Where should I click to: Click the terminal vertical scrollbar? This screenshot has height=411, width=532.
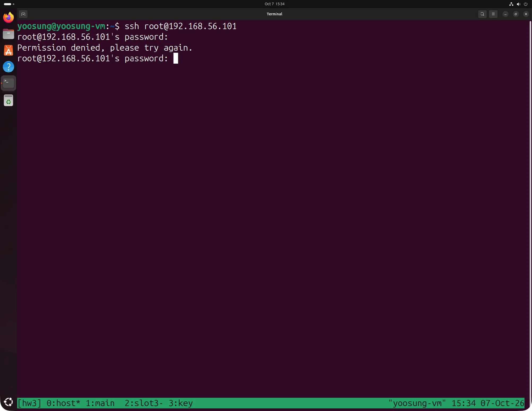pyautogui.click(x=530, y=209)
